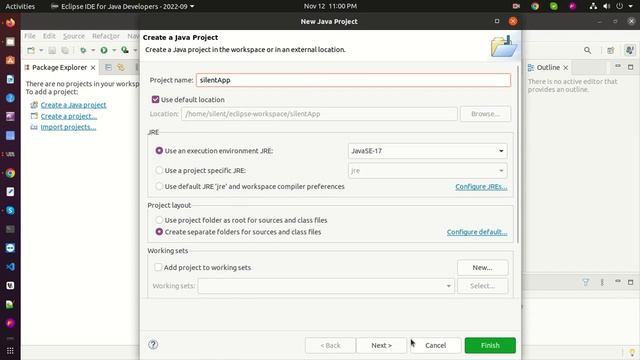The height and width of the screenshot is (360, 640).
Task: Open Google Chrome from the dock
Action: pyautogui.click(x=10, y=173)
